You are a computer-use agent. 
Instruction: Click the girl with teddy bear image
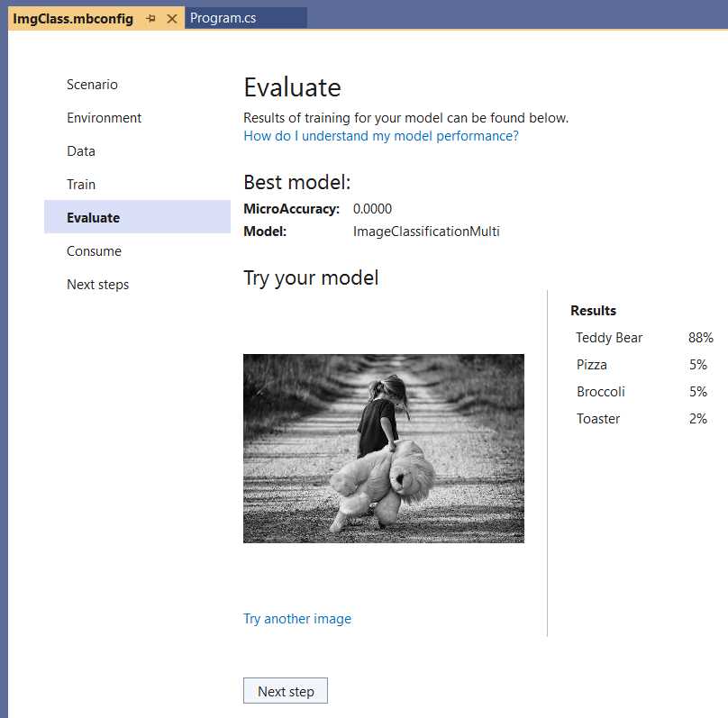(384, 449)
